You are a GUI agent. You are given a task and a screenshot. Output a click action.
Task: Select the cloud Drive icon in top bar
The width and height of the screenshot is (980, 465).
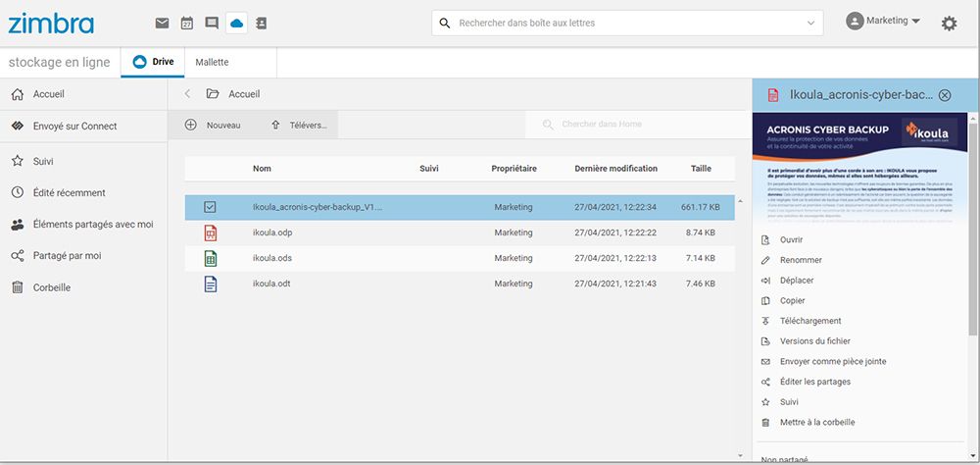click(237, 24)
